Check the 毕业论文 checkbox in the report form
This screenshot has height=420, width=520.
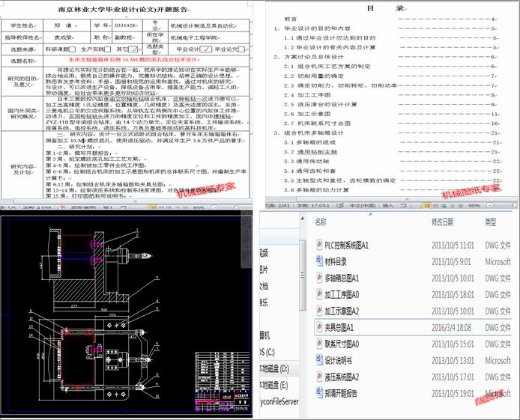pos(242,49)
